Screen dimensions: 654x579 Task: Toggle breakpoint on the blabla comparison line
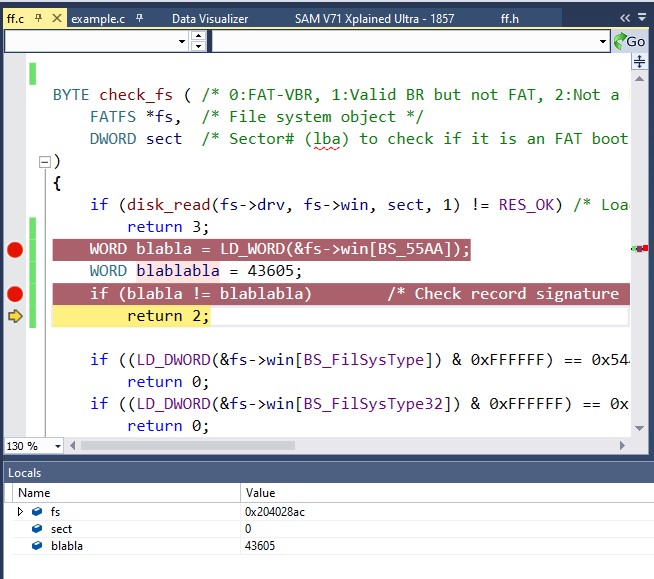(14, 294)
